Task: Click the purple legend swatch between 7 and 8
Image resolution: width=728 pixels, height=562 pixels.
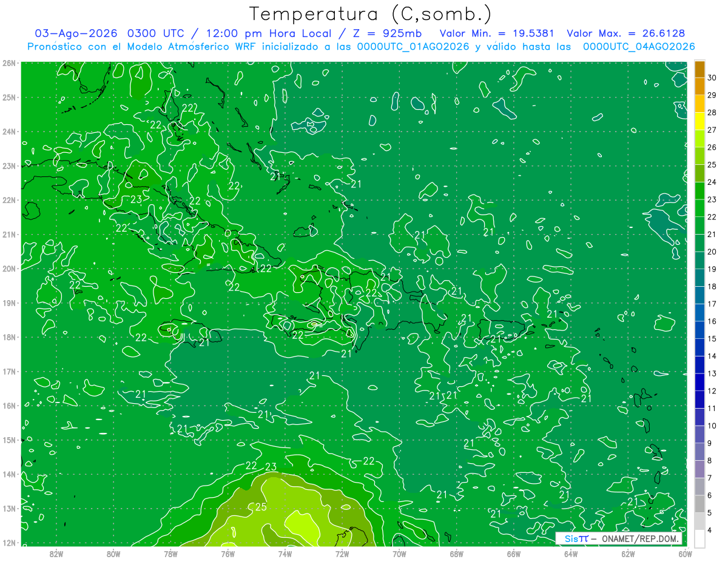Action: click(x=699, y=469)
